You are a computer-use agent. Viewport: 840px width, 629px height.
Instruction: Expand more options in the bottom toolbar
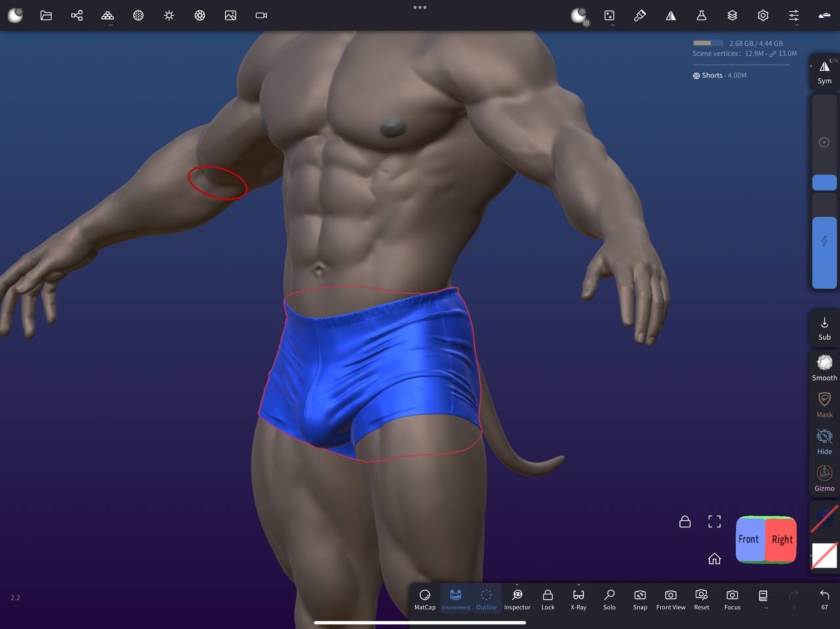763,598
